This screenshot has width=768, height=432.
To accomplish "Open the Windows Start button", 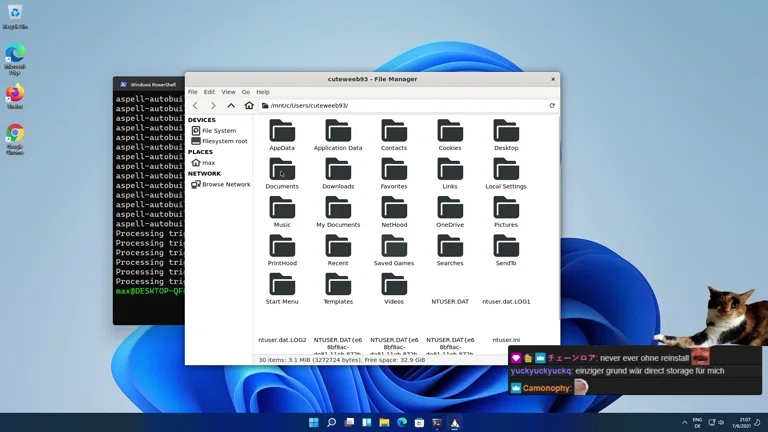I will 313,422.
